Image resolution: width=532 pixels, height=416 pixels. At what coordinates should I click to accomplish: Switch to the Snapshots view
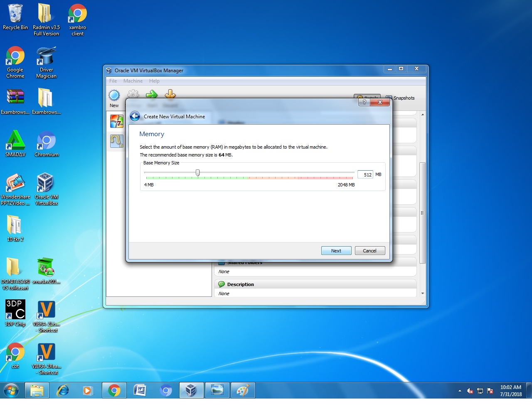click(400, 98)
